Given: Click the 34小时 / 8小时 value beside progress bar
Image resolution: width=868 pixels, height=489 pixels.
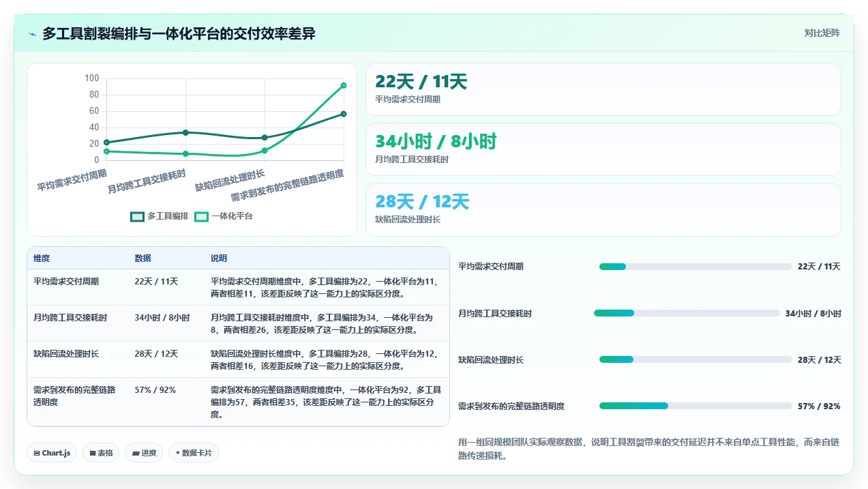Looking at the screenshot, I should (x=813, y=314).
